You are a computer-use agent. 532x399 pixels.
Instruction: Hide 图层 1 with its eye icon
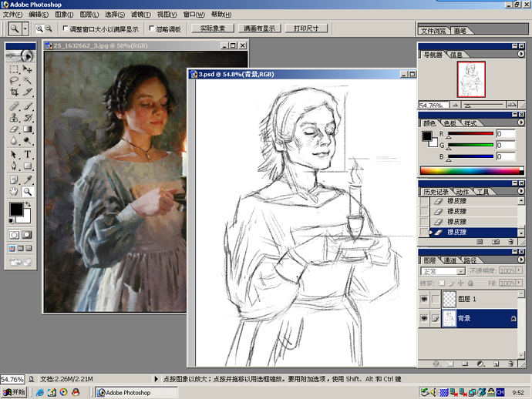tap(424, 299)
